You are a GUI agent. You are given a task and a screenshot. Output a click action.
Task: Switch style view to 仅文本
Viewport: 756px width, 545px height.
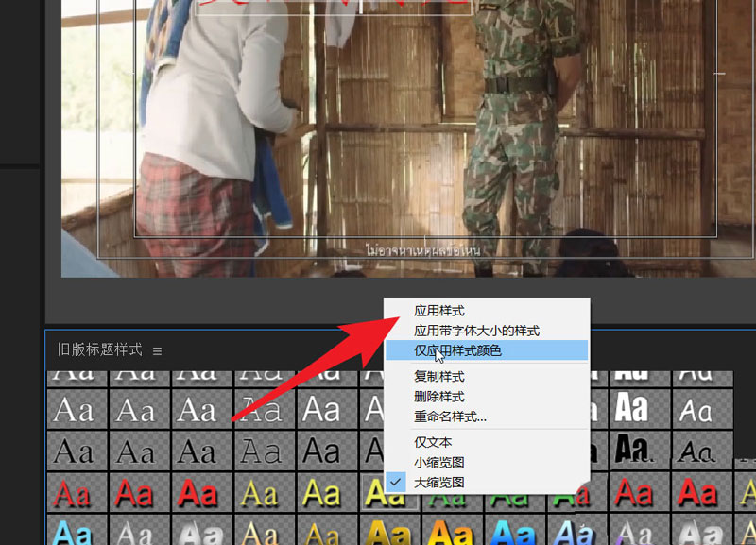(x=433, y=442)
